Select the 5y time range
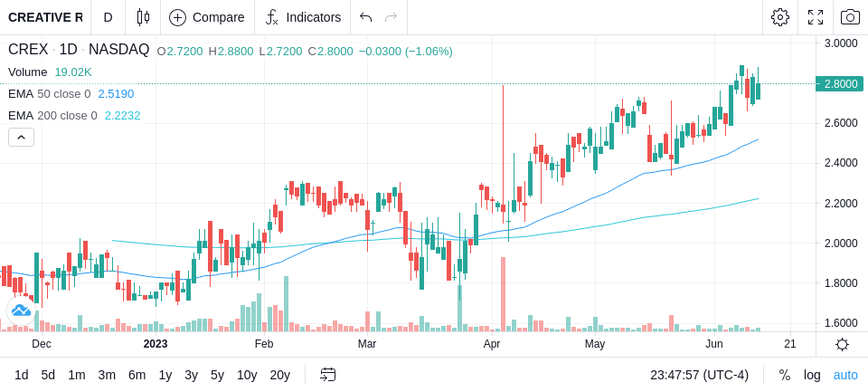The width and height of the screenshot is (868, 392). pos(217,375)
